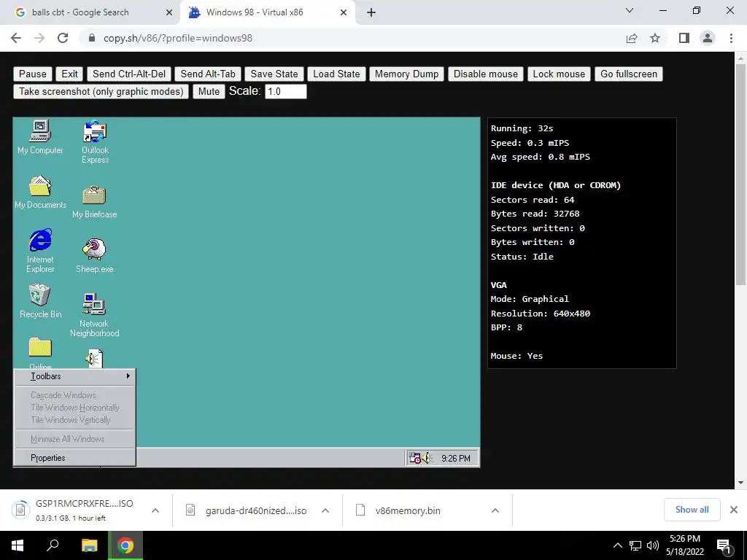Choose Cascade Windows in context menu
747x560 pixels.
(75, 395)
